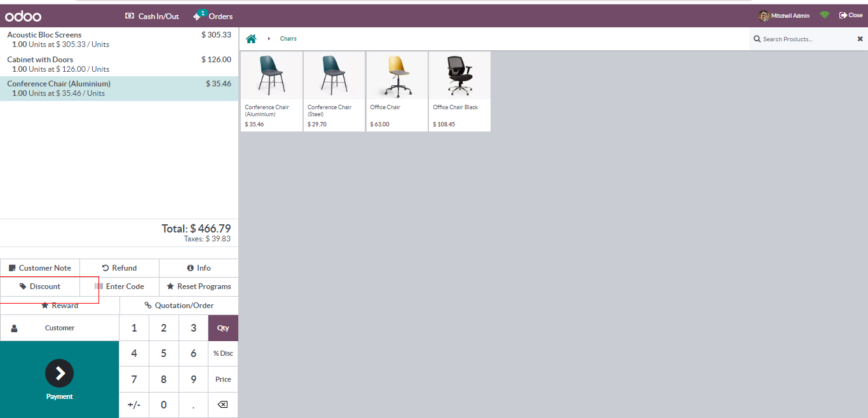Switch the numpad to Price mode
The width and height of the screenshot is (868, 418).
coord(223,379)
